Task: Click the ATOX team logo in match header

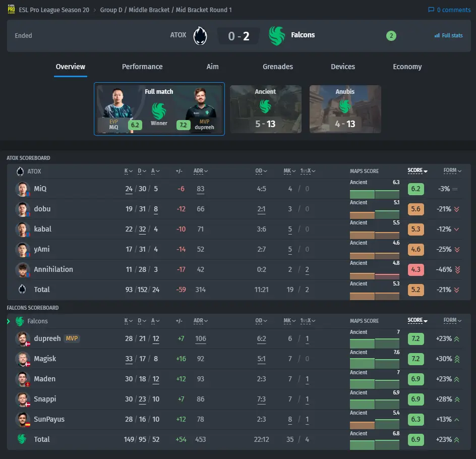Action: (200, 35)
